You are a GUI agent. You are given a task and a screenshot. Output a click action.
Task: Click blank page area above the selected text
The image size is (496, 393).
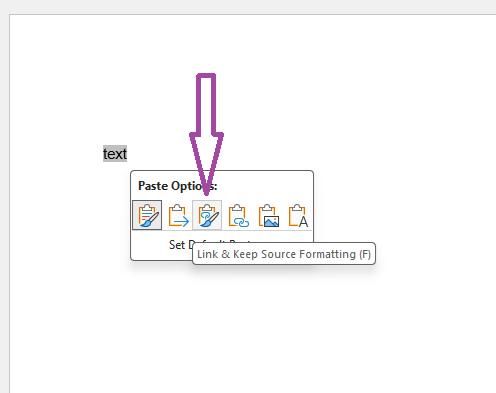pyautogui.click(x=115, y=83)
